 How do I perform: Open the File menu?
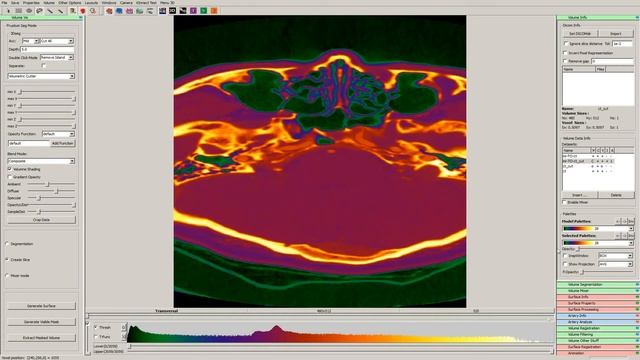click(x=4, y=3)
